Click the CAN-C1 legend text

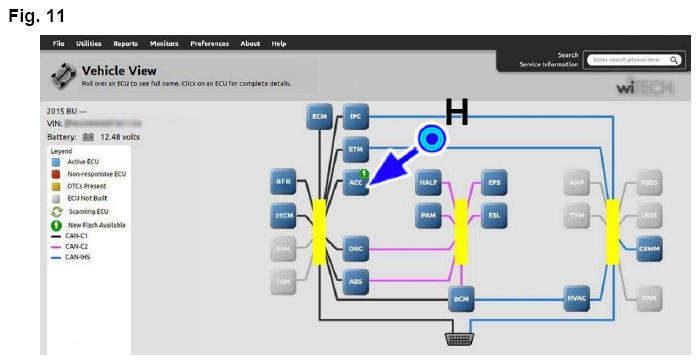coord(77,236)
